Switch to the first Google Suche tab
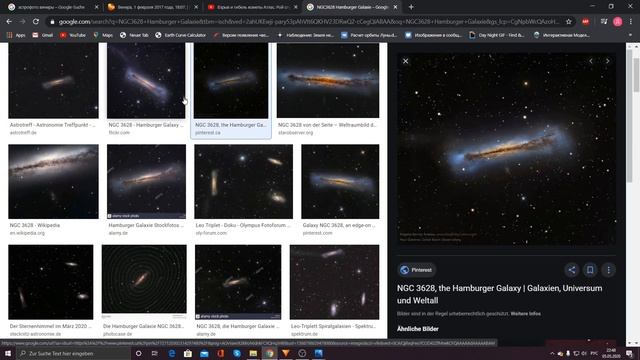640x360 pixels. point(52,7)
